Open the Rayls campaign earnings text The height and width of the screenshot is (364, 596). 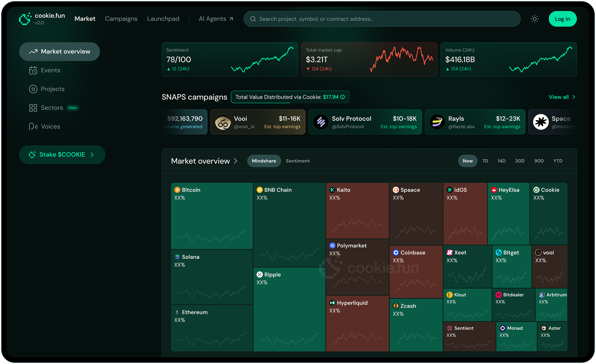[502, 127]
